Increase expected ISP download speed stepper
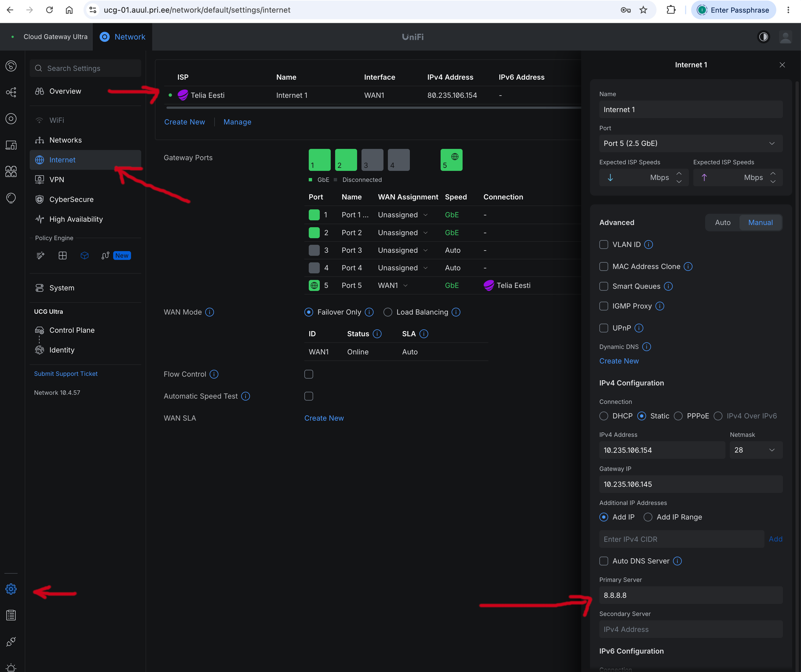 (x=679, y=174)
